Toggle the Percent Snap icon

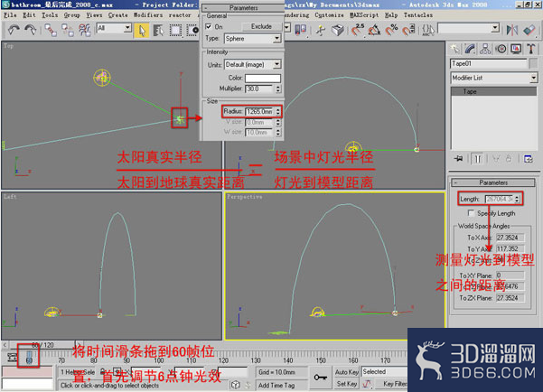pos(392,30)
